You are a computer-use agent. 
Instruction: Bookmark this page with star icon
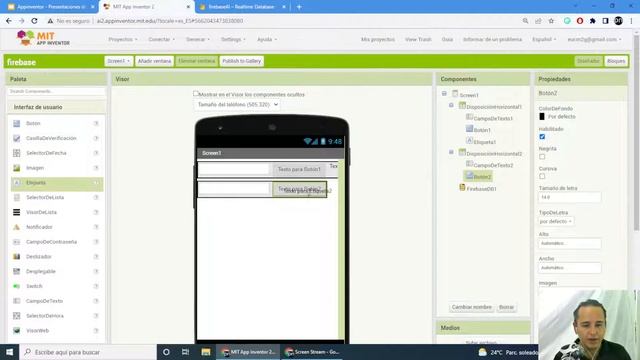click(551, 21)
